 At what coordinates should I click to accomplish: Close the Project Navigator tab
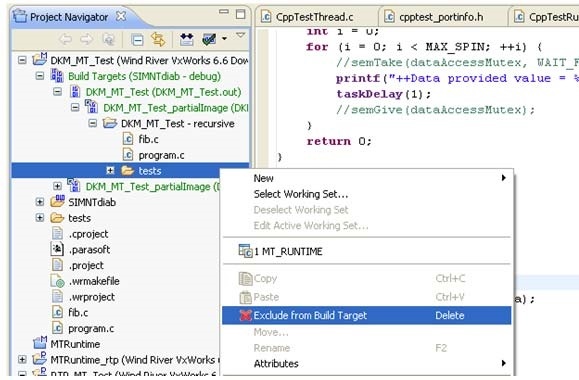tap(121, 16)
